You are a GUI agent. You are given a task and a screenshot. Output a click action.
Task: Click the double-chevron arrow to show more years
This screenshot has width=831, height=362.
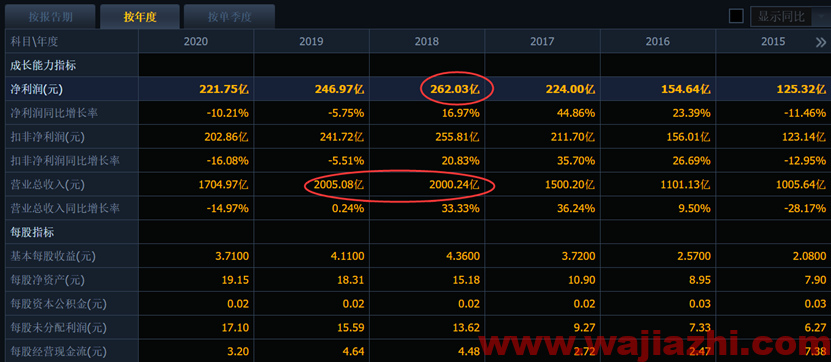point(820,42)
